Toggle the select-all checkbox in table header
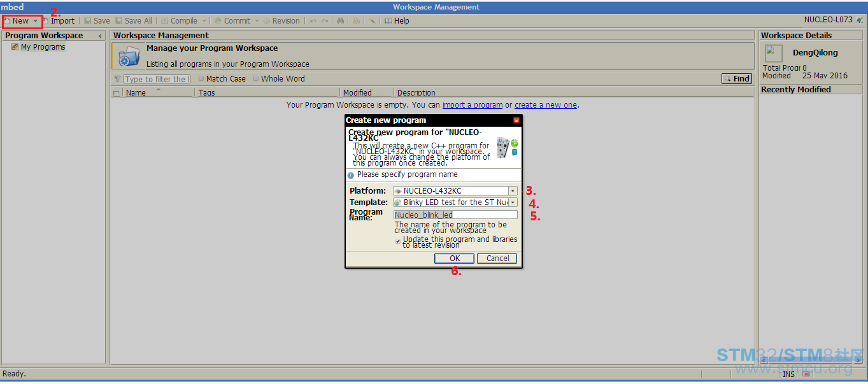This screenshot has width=868, height=384. pos(116,93)
